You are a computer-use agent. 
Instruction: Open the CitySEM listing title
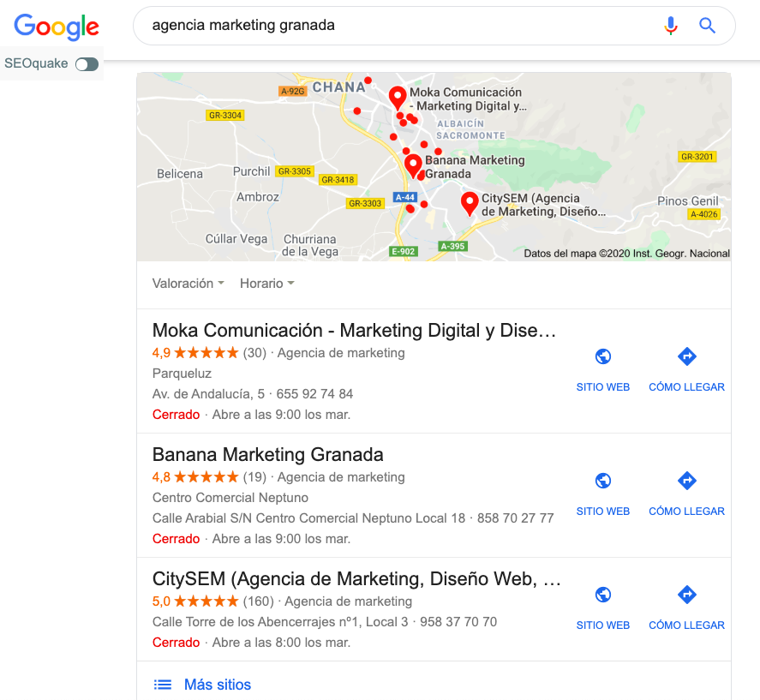(356, 579)
